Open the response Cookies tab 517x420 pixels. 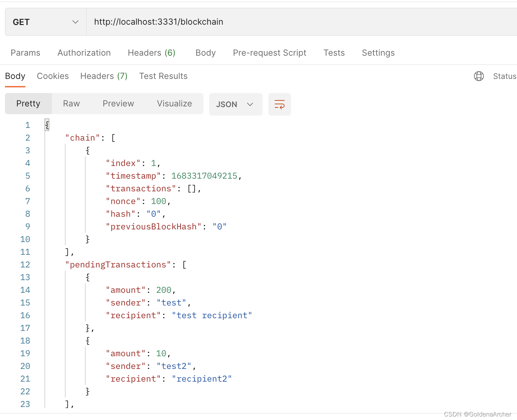pos(53,76)
